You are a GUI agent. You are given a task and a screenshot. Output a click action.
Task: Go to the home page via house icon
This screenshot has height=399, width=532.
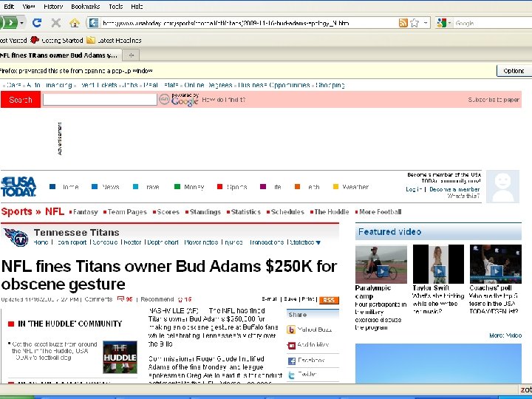[75, 23]
